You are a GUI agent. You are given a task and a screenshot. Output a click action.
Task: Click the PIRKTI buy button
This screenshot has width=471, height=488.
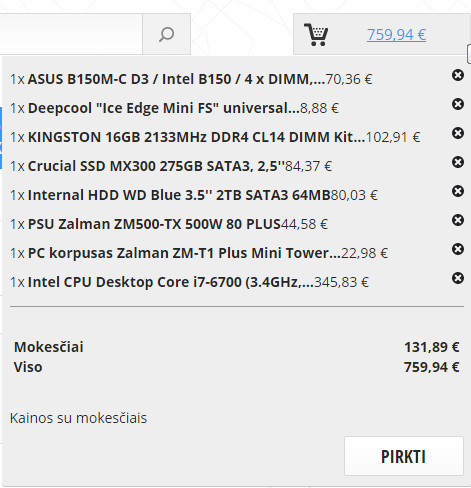(404, 456)
